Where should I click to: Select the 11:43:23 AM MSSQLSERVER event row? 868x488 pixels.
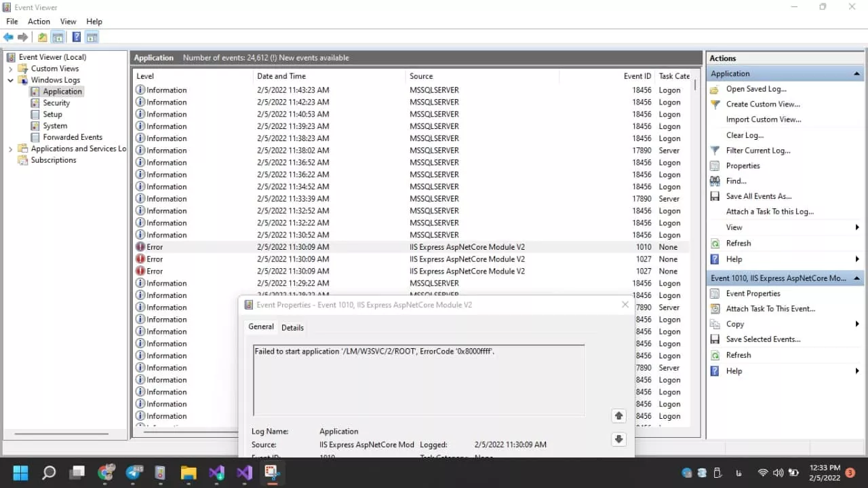(411, 90)
